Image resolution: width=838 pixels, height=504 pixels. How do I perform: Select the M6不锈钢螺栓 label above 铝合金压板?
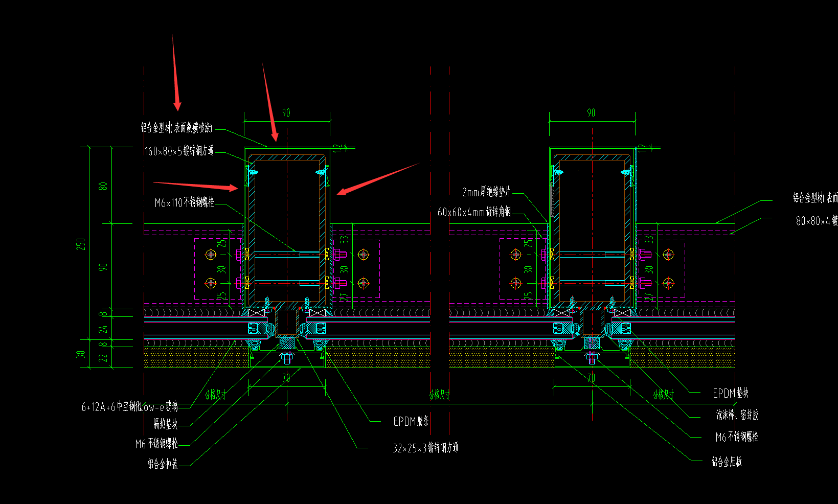737,437
